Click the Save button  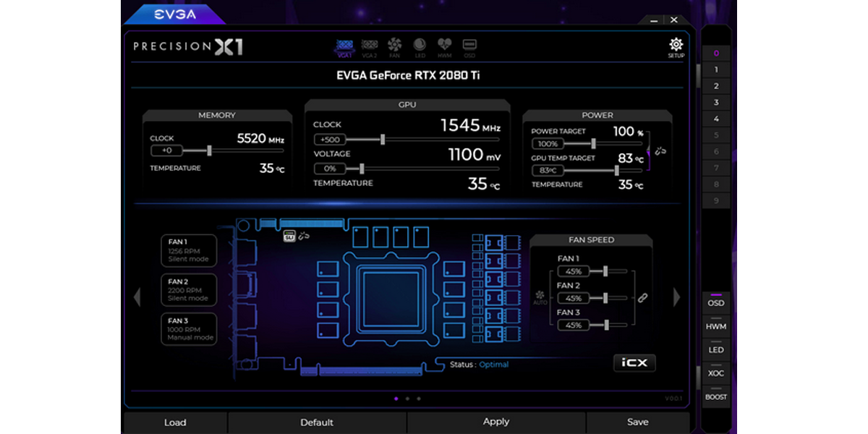pos(638,422)
